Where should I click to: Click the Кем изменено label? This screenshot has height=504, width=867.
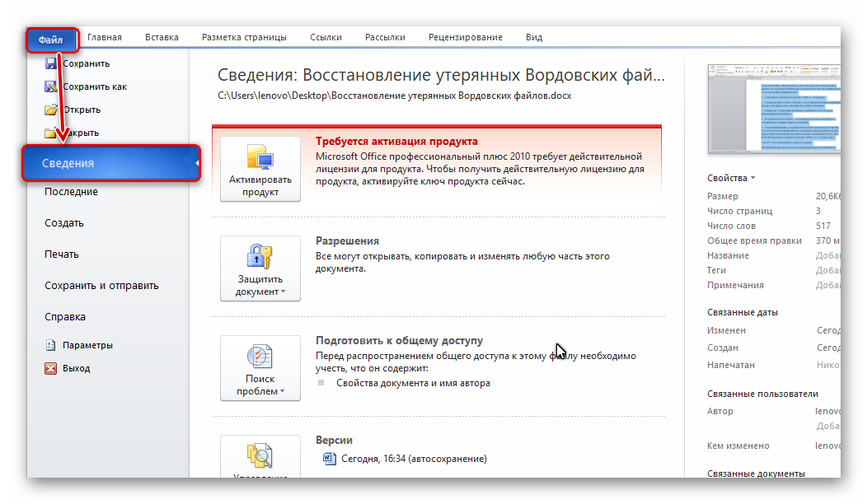click(x=738, y=446)
